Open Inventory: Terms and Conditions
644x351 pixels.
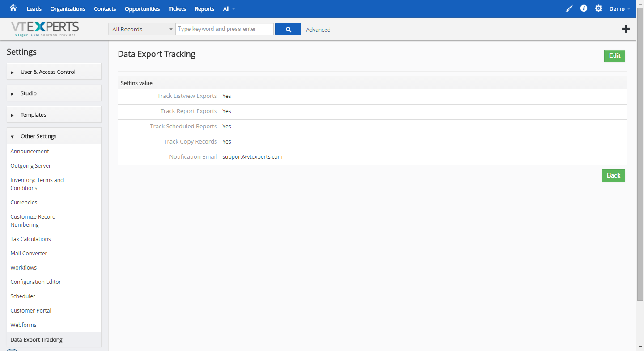[37, 184]
